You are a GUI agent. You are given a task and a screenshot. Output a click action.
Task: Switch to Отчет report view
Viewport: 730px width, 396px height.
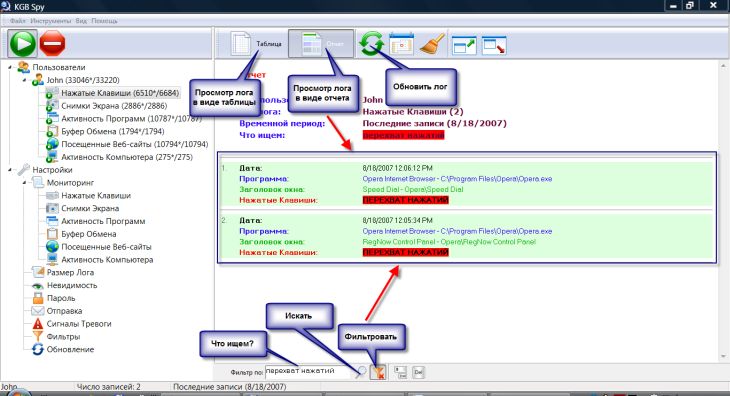click(320, 44)
